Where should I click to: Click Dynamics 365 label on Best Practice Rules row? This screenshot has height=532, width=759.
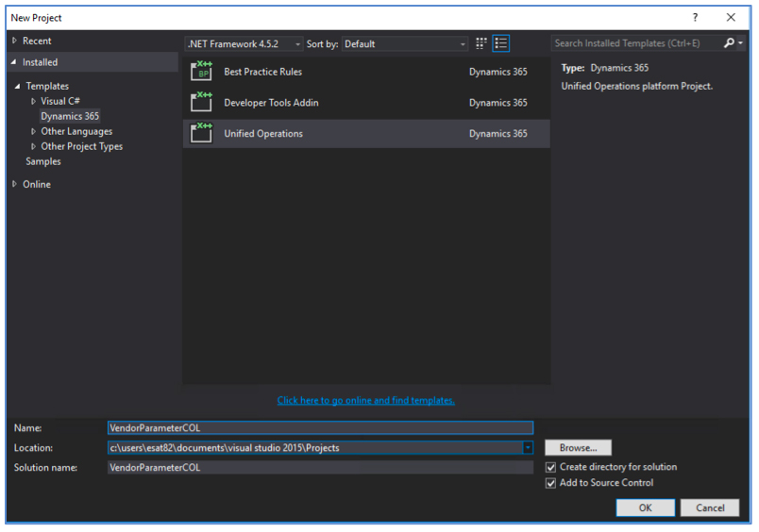point(498,72)
